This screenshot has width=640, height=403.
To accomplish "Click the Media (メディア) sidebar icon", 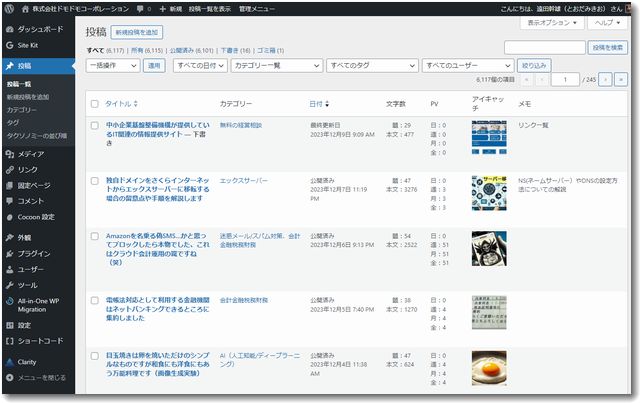I will tap(10, 154).
